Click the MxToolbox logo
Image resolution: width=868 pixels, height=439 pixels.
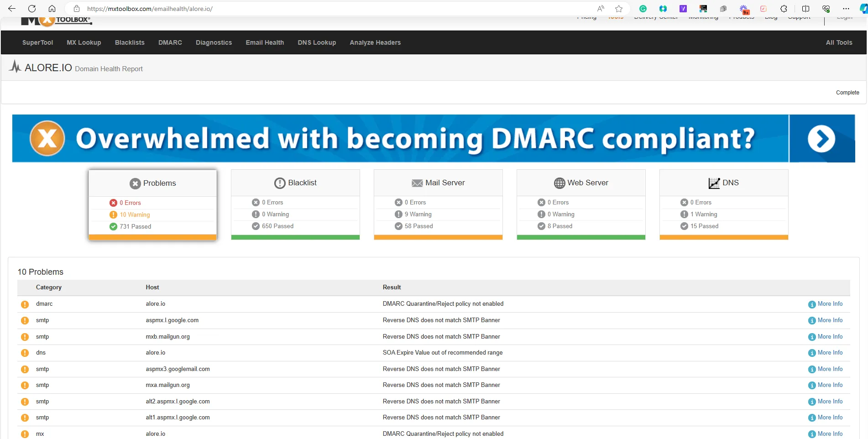point(56,21)
